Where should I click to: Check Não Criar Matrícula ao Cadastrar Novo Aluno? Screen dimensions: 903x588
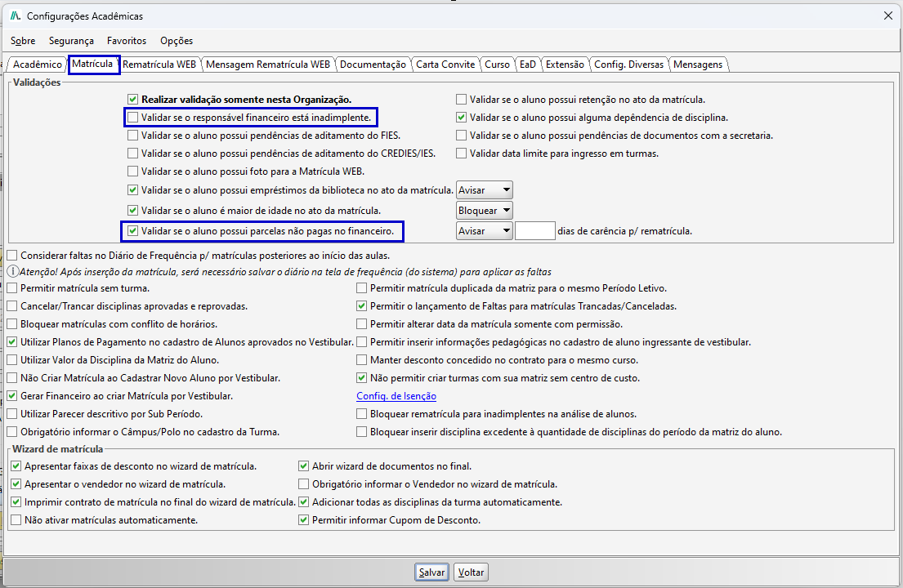[12, 378]
